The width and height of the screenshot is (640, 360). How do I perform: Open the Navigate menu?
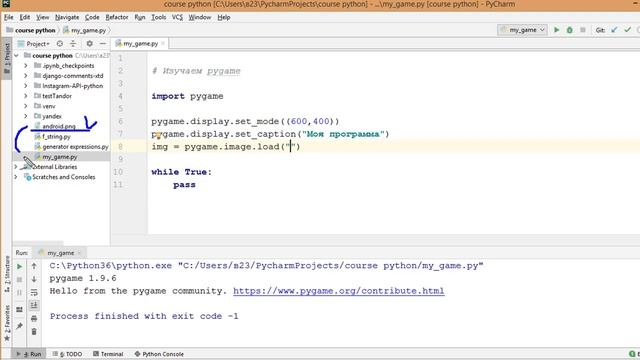click(67, 17)
